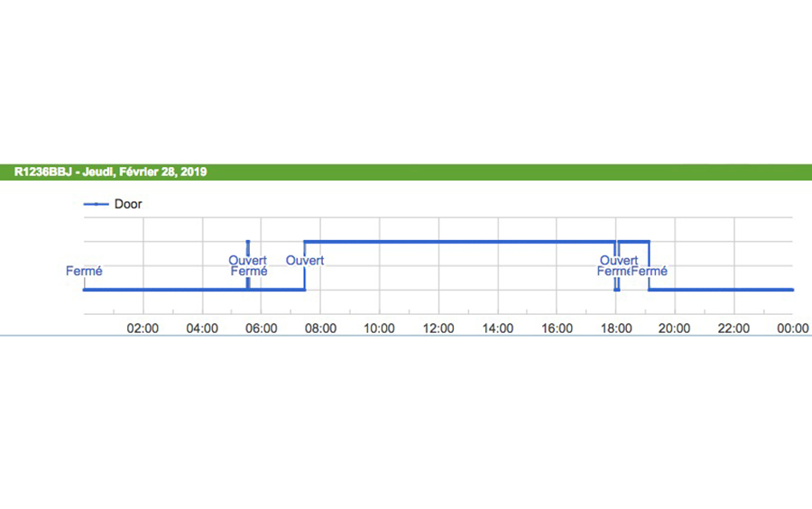Select the 10:00 time axis label
The height and width of the screenshot is (509, 812).
pyautogui.click(x=380, y=329)
